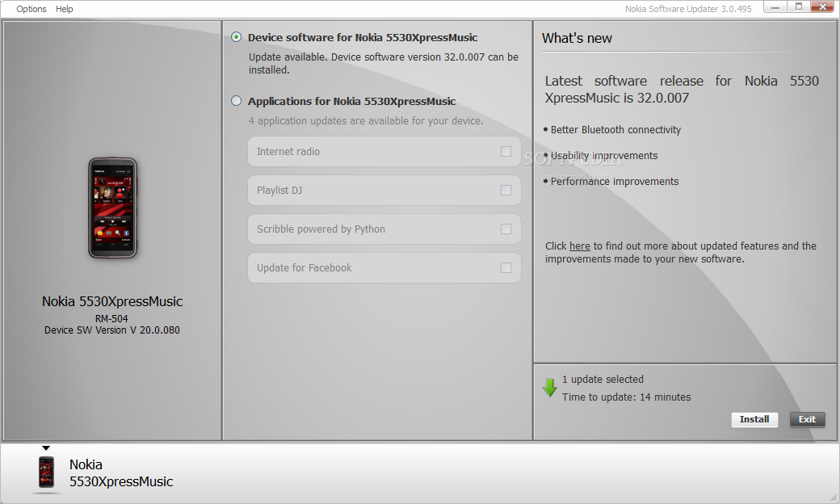Click the Playlist DJ application row
This screenshot has height=504, width=840.
(x=384, y=190)
